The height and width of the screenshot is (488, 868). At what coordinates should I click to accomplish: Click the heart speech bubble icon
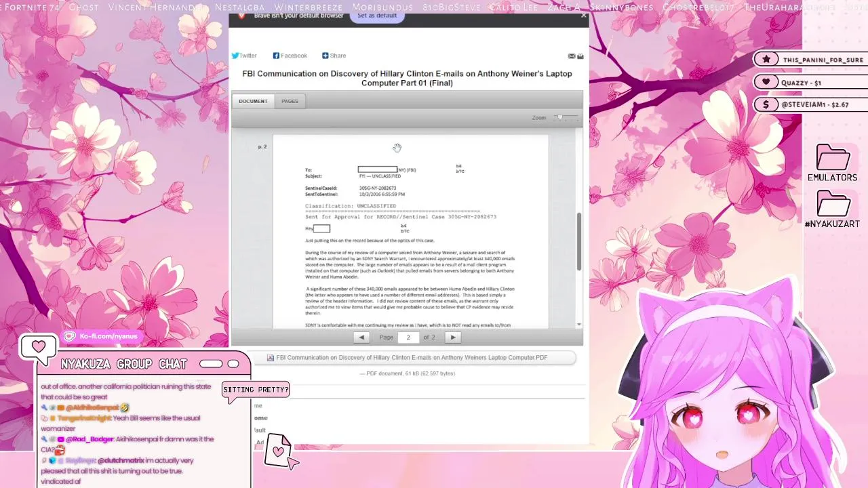click(x=39, y=347)
